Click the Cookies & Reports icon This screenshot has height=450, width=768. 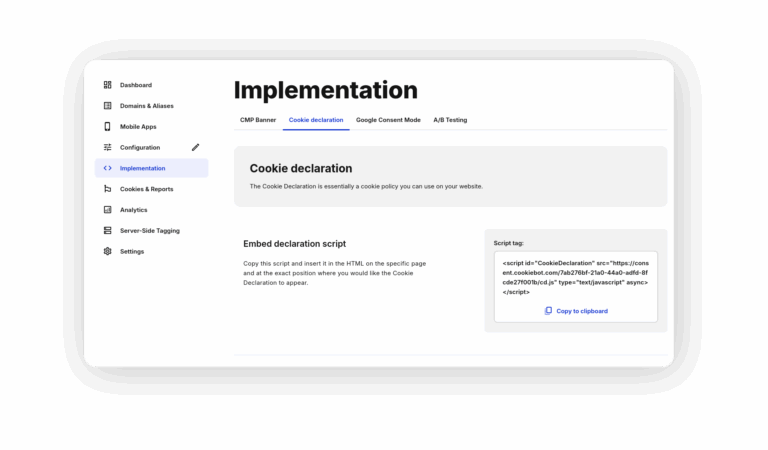pyautogui.click(x=107, y=189)
